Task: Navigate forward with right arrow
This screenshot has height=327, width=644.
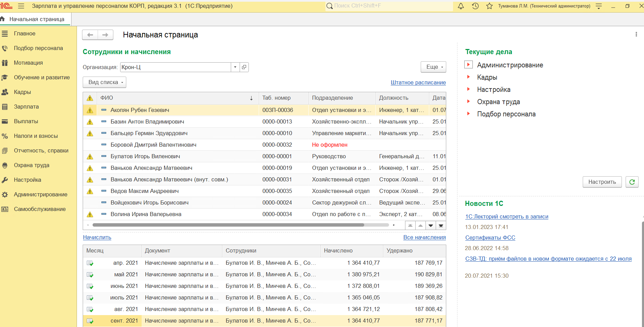Action: [105, 35]
